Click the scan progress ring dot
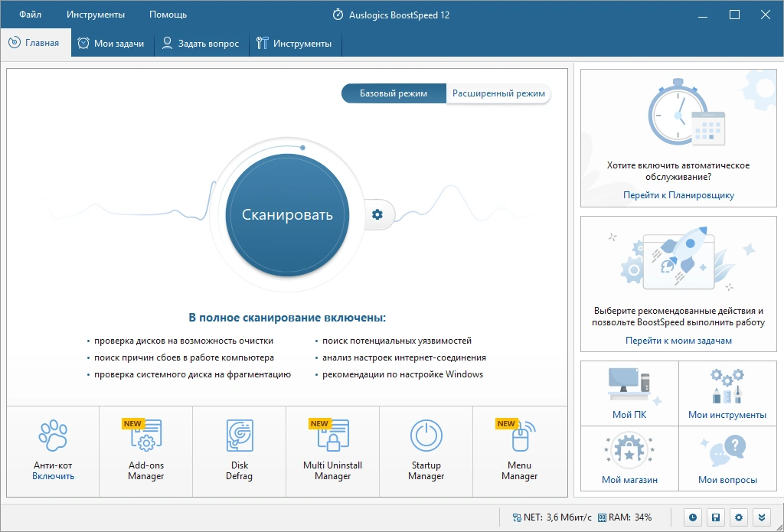Screen dimensions: 784x532 pyautogui.click(x=303, y=148)
